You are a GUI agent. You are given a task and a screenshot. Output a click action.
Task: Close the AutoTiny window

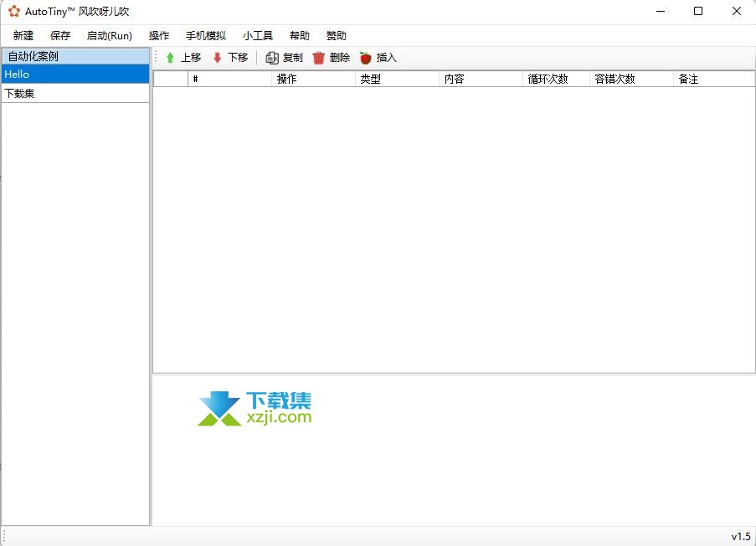[x=736, y=11]
